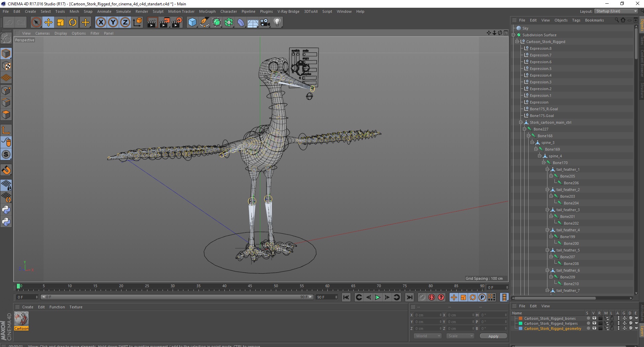The width and height of the screenshot is (644, 347).
Task: Open the MoGraph menu
Action: (x=207, y=11)
